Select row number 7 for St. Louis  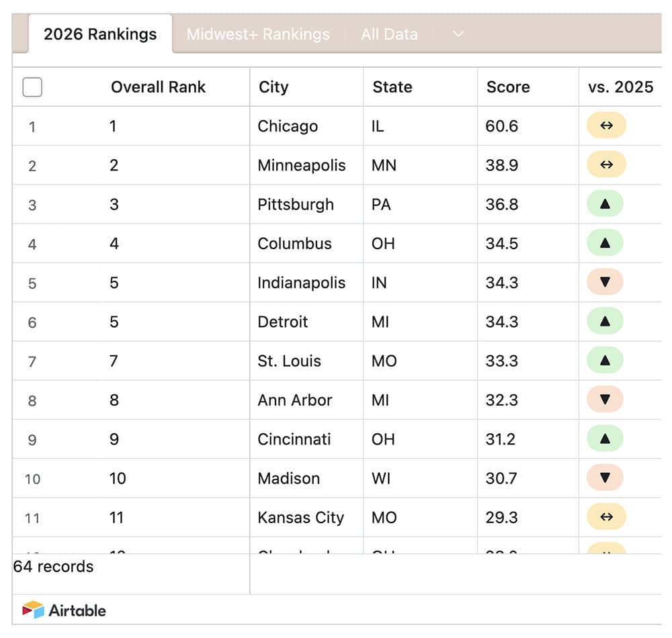(32, 362)
